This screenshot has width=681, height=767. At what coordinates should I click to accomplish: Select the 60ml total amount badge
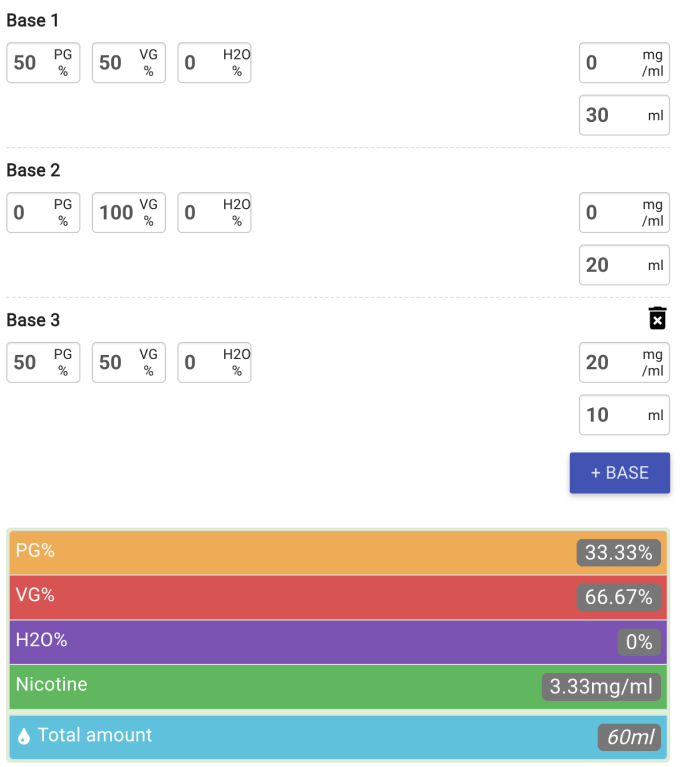[x=629, y=737]
